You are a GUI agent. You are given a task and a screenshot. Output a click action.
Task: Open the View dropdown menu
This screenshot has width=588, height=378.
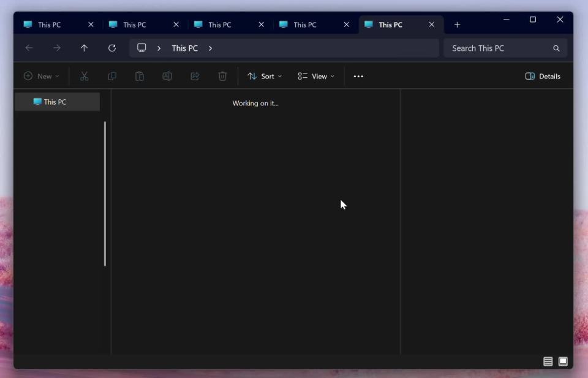click(316, 76)
